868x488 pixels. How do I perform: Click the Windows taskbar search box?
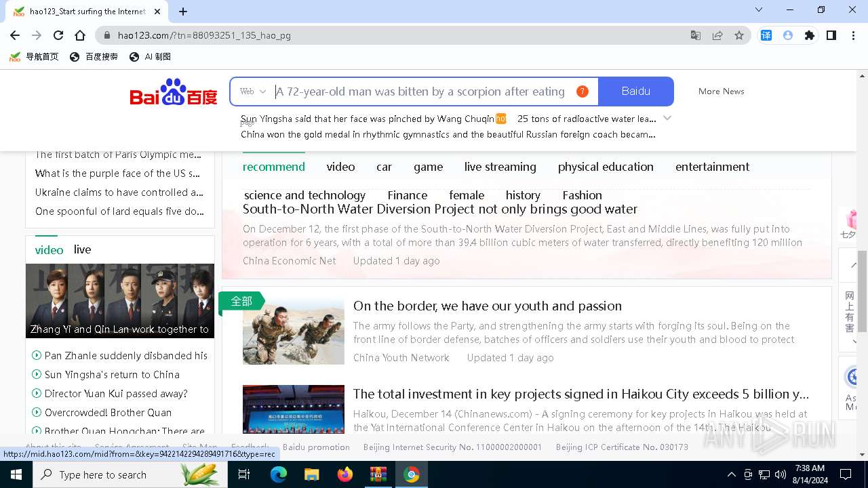click(129, 474)
